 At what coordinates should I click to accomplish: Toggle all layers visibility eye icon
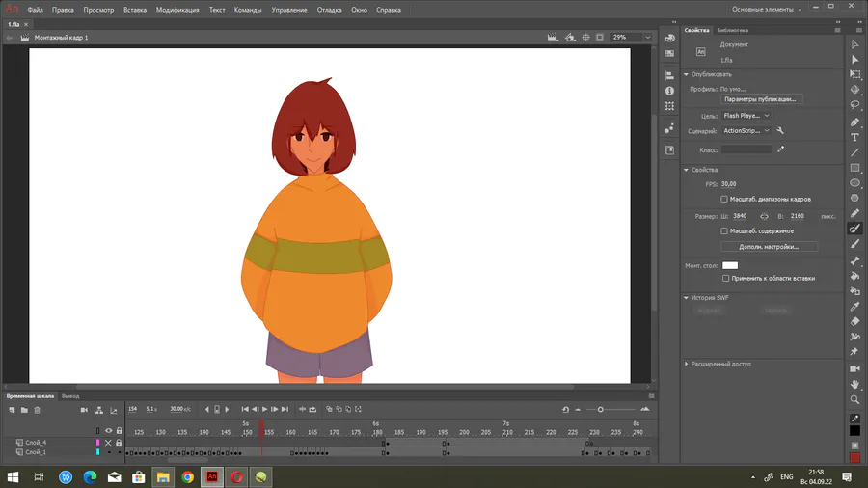pos(108,431)
